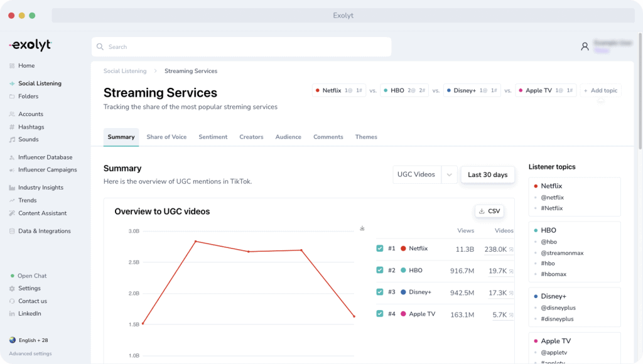Download the chart using the arrow icon
The image size is (643, 364).
point(362,228)
